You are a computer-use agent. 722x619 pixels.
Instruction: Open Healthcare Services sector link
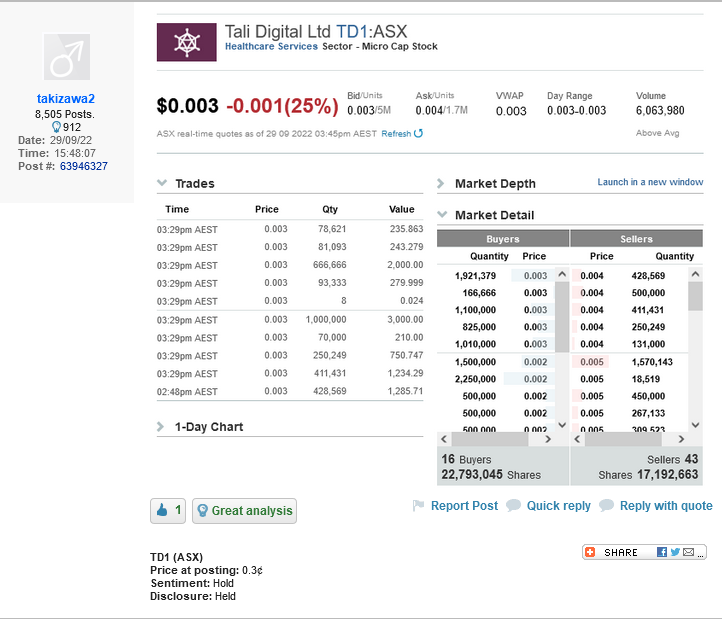coord(271,47)
